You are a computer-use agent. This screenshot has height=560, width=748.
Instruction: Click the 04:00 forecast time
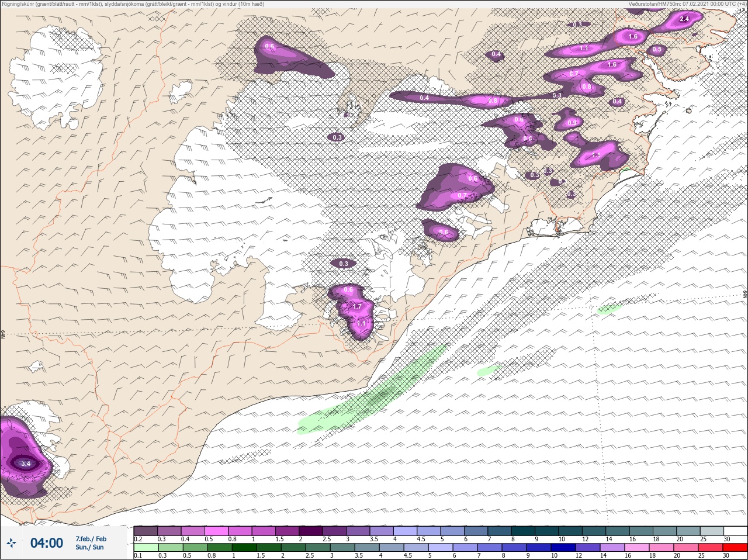(x=47, y=544)
